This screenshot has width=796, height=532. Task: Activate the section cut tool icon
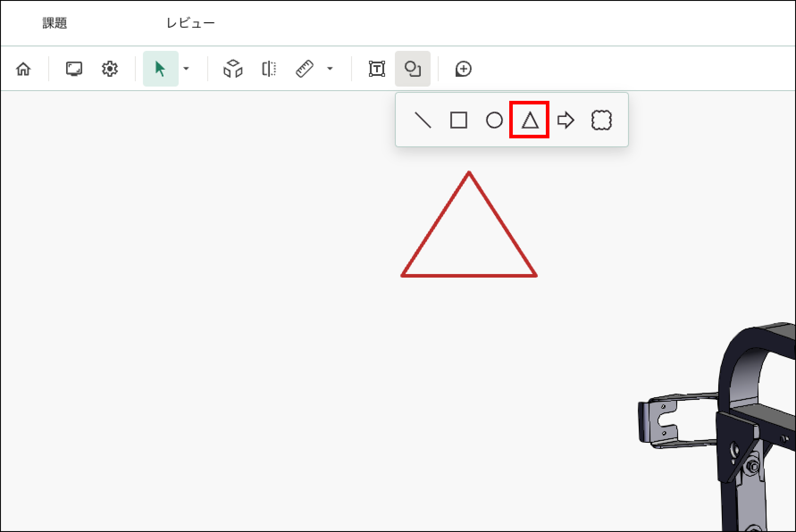coord(269,69)
